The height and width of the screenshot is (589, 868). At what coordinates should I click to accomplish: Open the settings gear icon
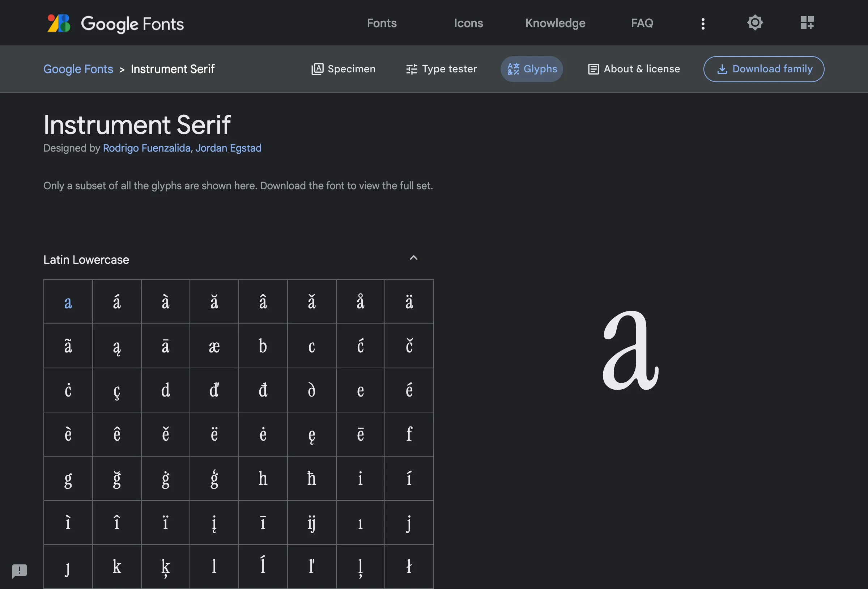pos(755,23)
